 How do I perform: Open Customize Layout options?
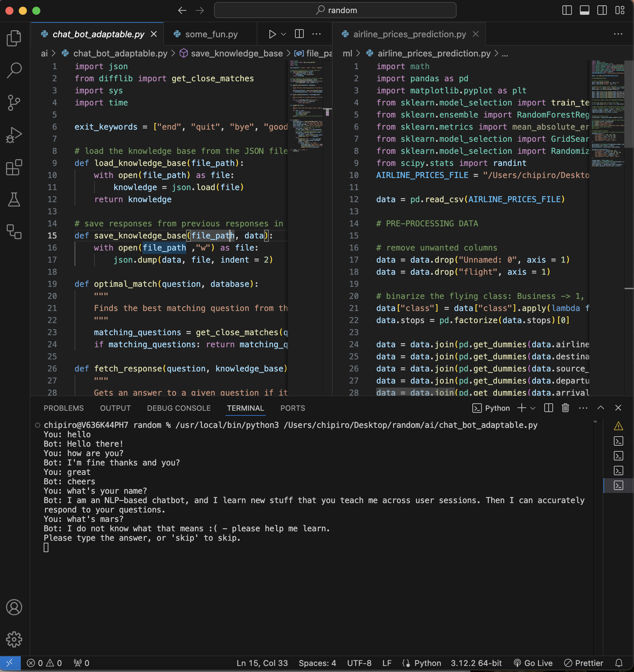coord(620,10)
